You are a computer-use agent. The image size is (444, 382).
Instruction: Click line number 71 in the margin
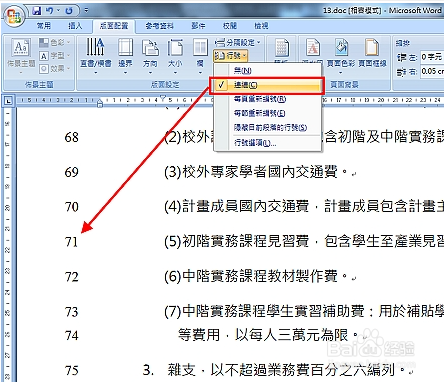pyautogui.click(x=72, y=242)
